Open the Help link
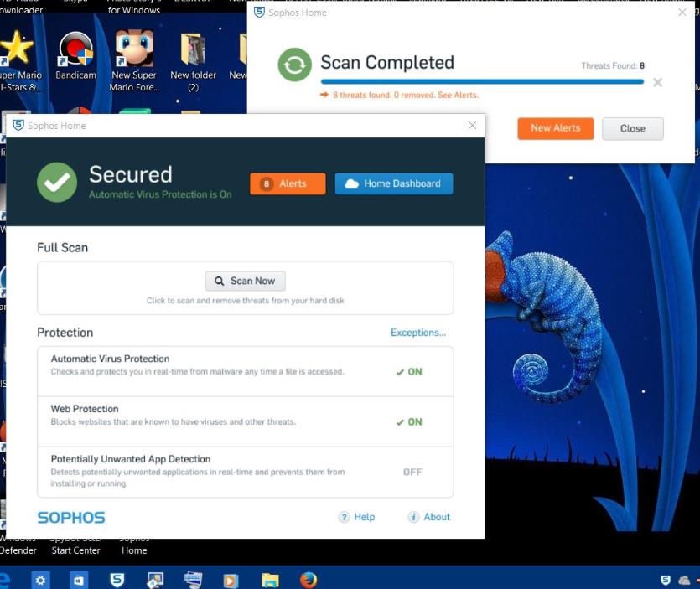The image size is (700, 589). [x=365, y=517]
